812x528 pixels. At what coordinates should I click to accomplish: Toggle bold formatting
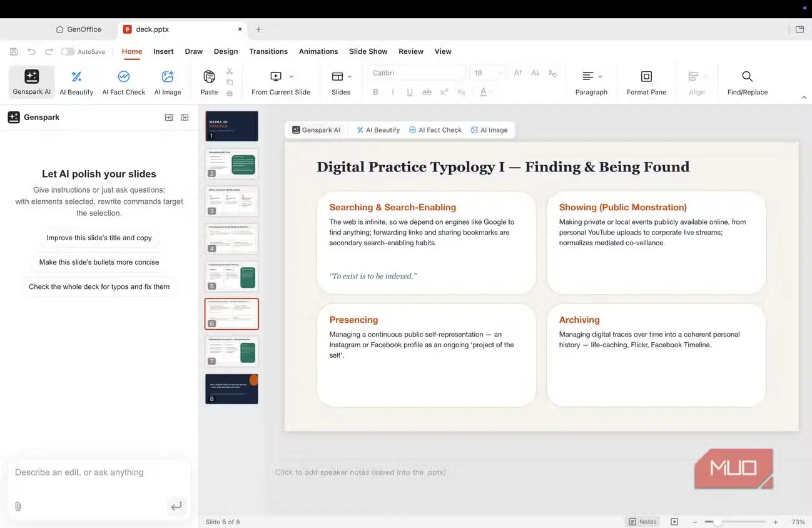(375, 92)
